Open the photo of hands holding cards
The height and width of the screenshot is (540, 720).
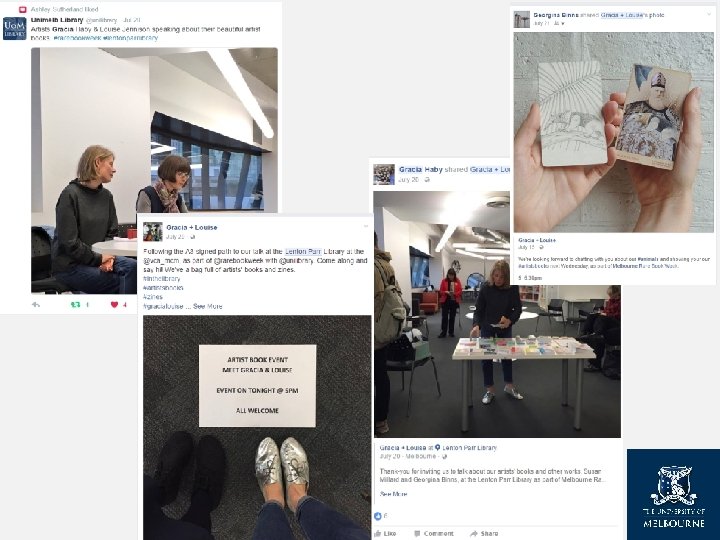point(614,132)
